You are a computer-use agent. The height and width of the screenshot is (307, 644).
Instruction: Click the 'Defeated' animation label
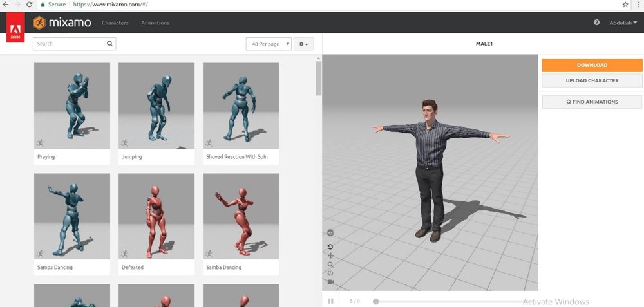point(133,267)
